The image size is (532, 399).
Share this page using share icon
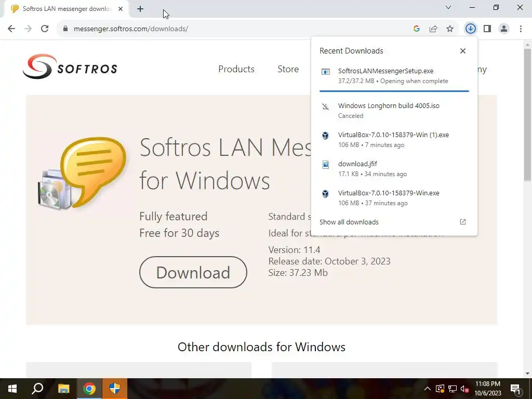pos(433,29)
